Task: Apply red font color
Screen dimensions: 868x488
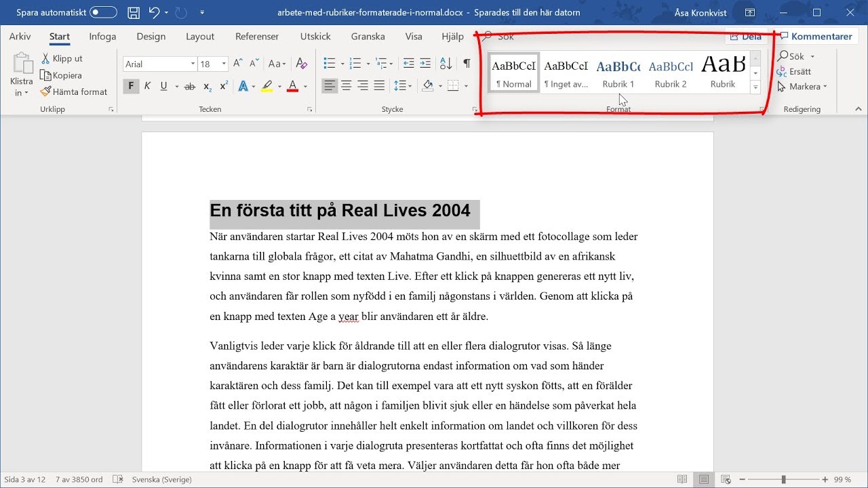Action: click(292, 86)
